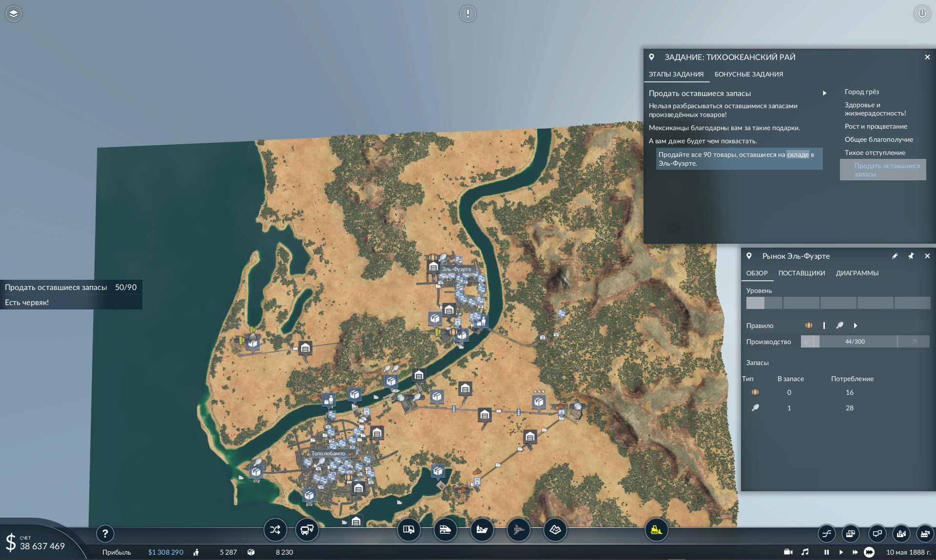The height and width of the screenshot is (560, 936).
Task: Open the terrain landscaping tool
Action: coord(555,530)
